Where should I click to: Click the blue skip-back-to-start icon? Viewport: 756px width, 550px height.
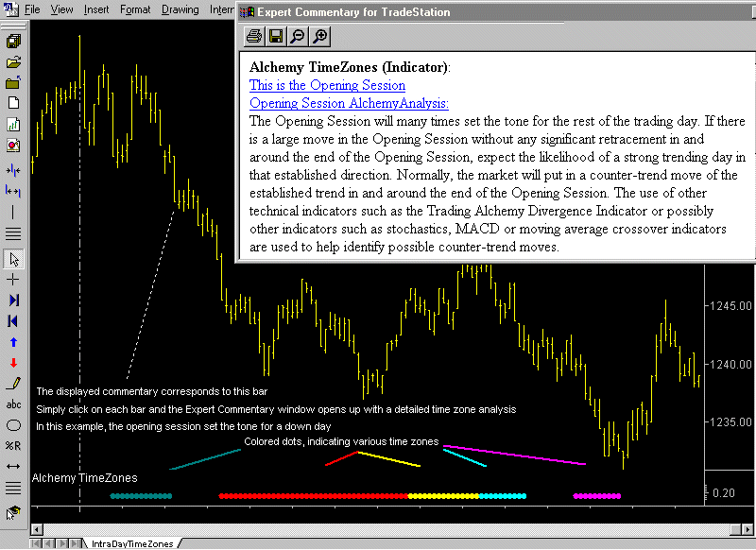[x=13, y=321]
